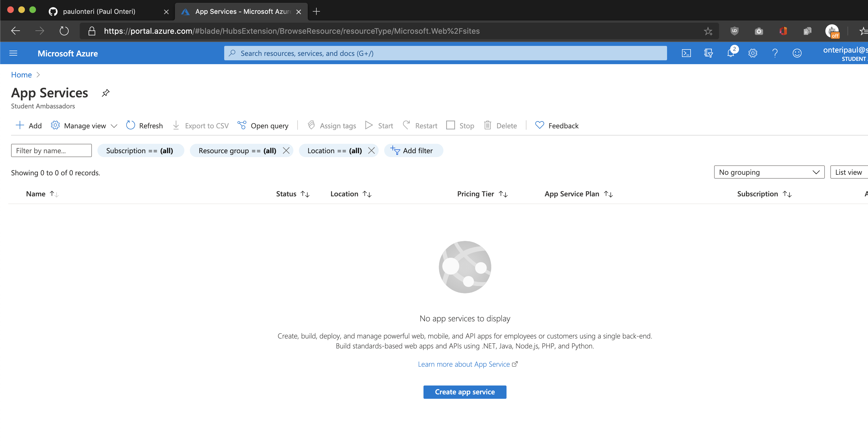The height and width of the screenshot is (448, 868).
Task: Open the List view dropdown
Action: (x=848, y=172)
